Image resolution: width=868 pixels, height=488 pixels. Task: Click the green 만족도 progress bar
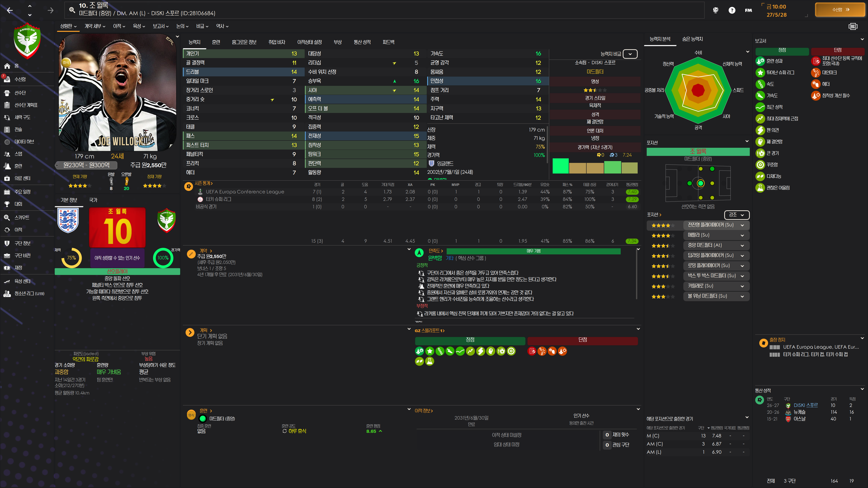pos(533,251)
